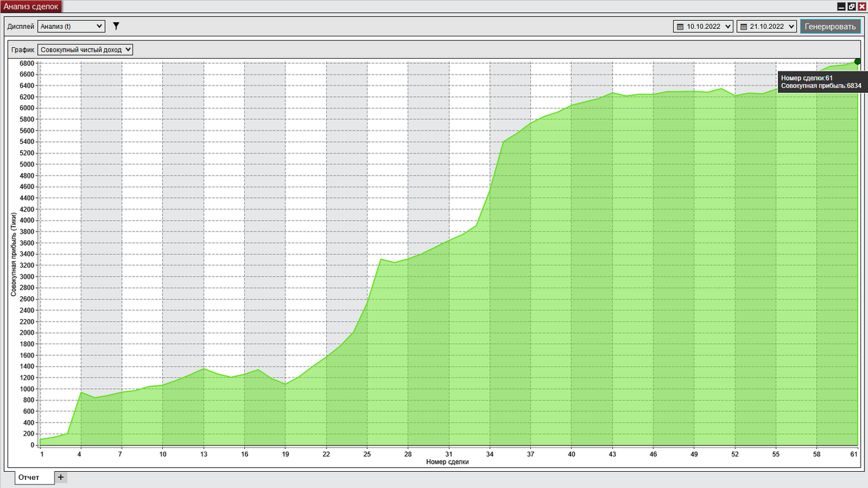The image size is (868, 488).
Task: Expand start date 10.10.2022 picker arrow
Action: [x=728, y=27]
